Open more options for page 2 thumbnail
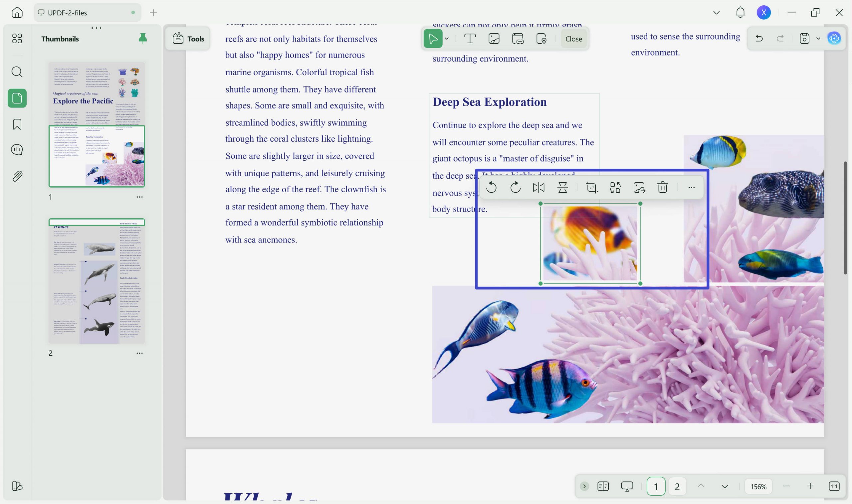This screenshot has height=504, width=852. (x=139, y=353)
